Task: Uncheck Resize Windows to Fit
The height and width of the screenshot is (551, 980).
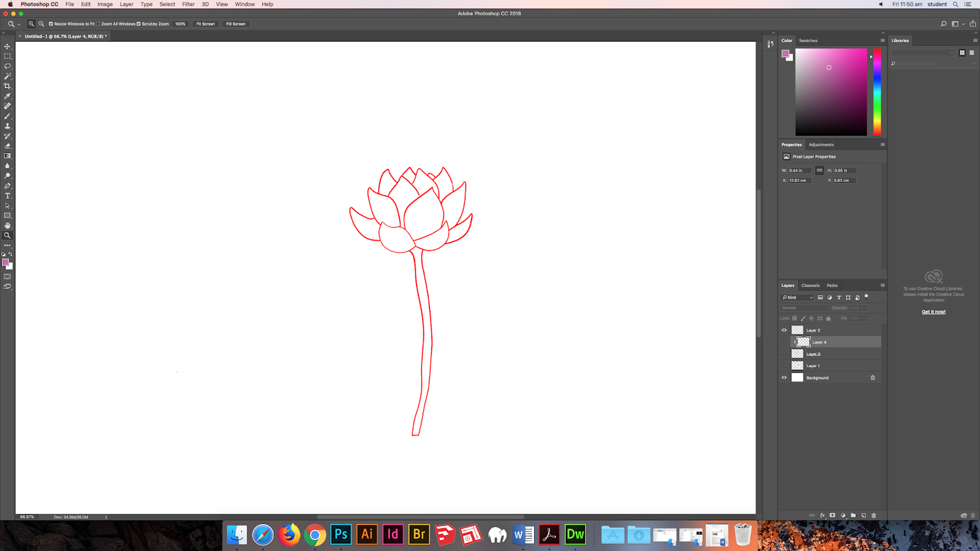Action: (50, 24)
